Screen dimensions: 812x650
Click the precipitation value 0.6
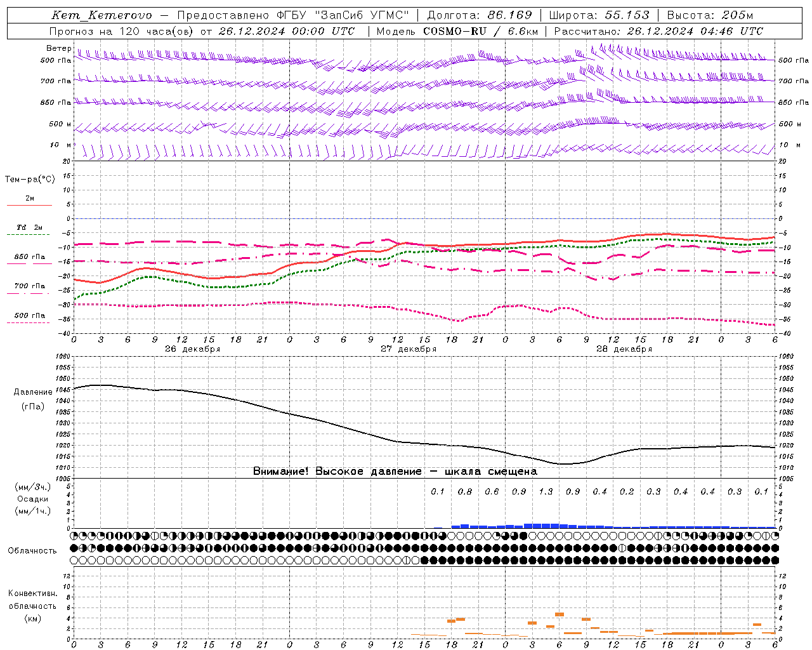coord(492,492)
